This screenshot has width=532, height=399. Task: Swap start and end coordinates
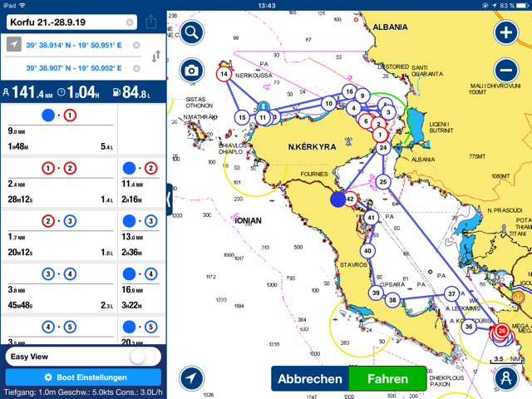click(x=155, y=57)
